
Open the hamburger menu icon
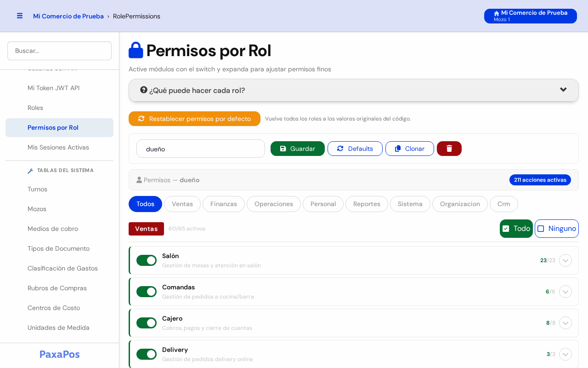coord(20,16)
